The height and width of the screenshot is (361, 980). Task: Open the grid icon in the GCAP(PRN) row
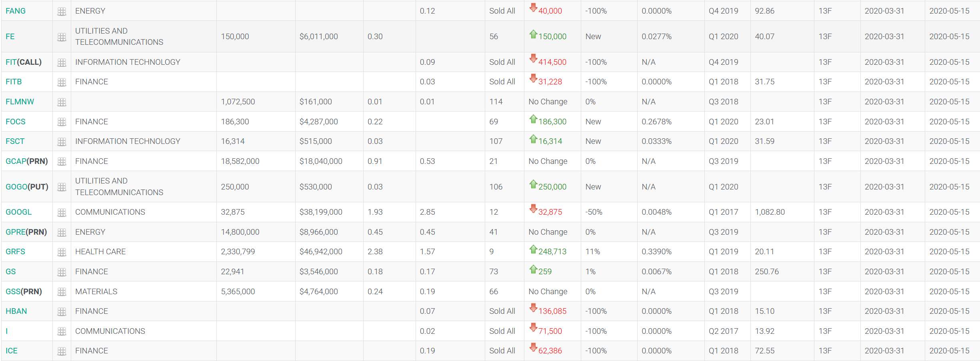[62, 162]
